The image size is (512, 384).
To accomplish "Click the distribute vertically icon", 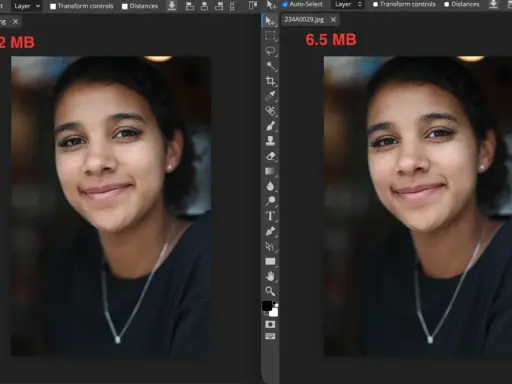I will 232,6.
